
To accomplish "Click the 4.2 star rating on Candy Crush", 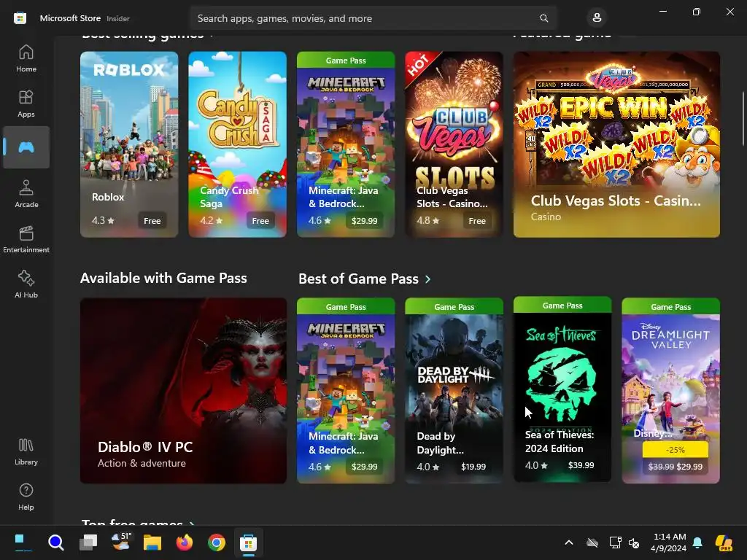I will [211, 220].
